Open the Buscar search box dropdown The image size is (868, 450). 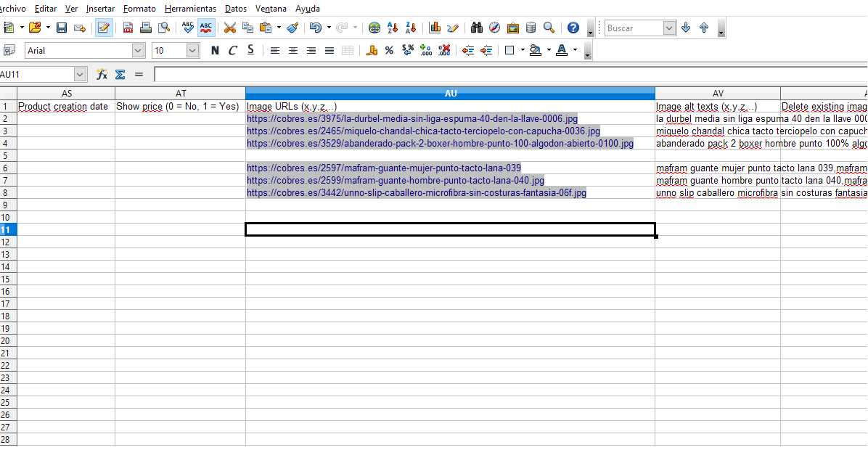point(669,28)
